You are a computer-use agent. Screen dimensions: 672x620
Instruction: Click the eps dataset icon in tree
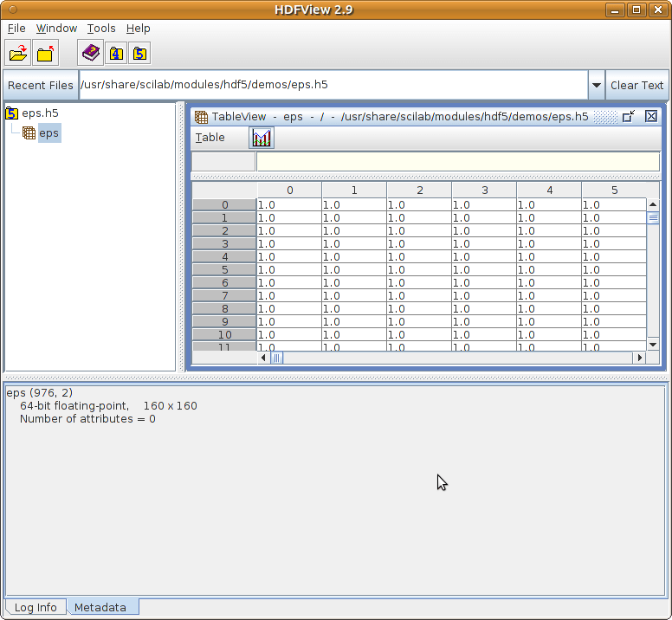point(29,132)
